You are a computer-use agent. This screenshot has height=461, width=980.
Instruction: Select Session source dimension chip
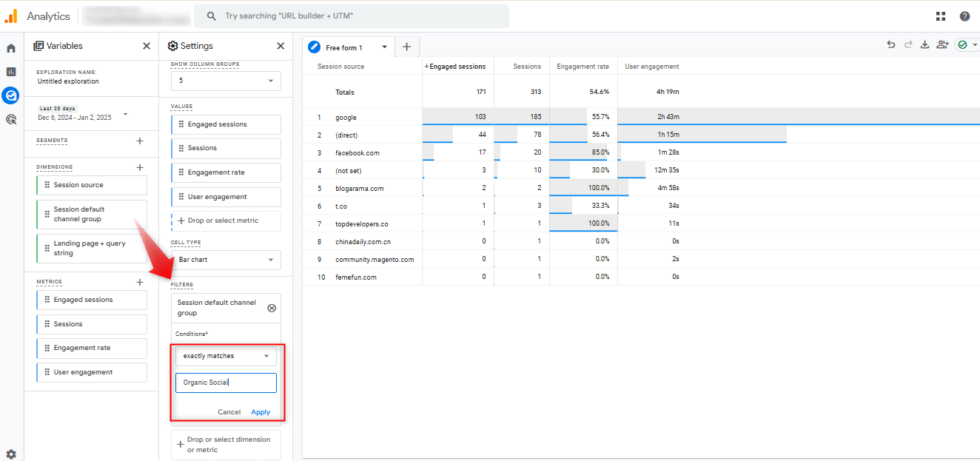coord(92,185)
